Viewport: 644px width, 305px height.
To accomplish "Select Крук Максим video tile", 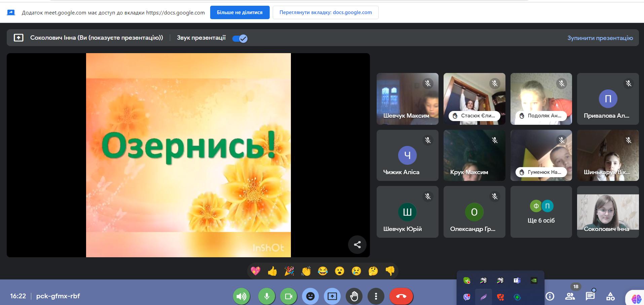I will [474, 155].
